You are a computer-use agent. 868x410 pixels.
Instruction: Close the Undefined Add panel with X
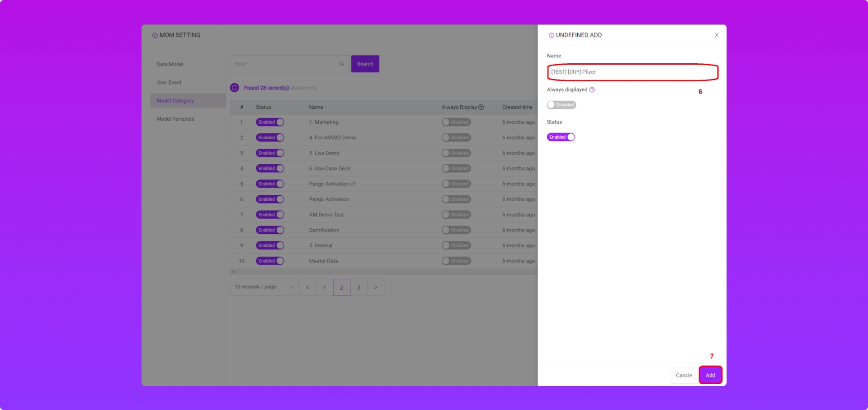(716, 35)
